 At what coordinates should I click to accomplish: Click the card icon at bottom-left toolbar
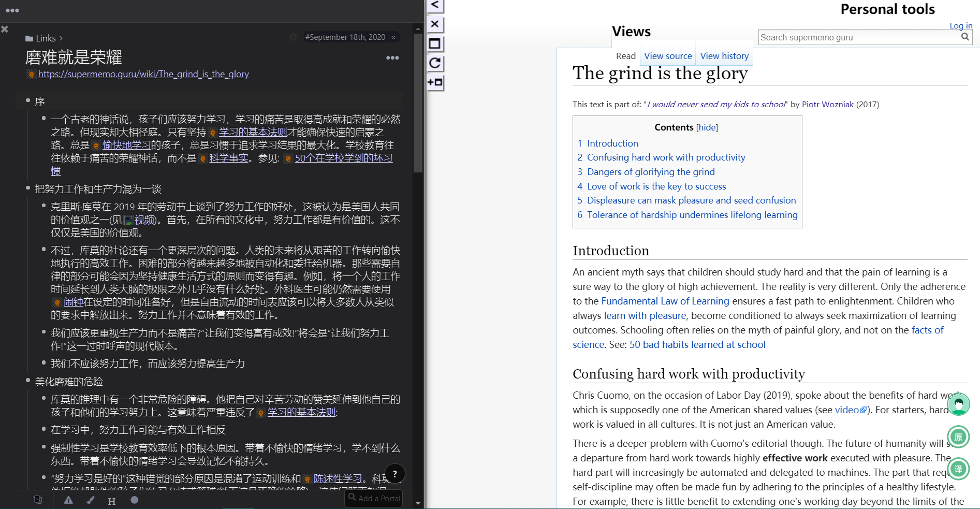tap(38, 500)
